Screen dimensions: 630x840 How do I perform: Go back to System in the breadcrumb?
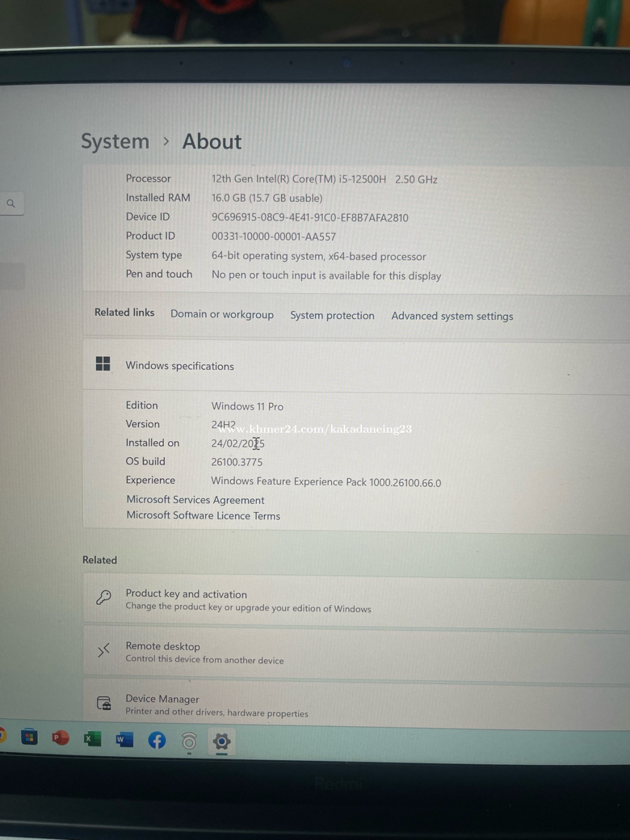coord(115,142)
